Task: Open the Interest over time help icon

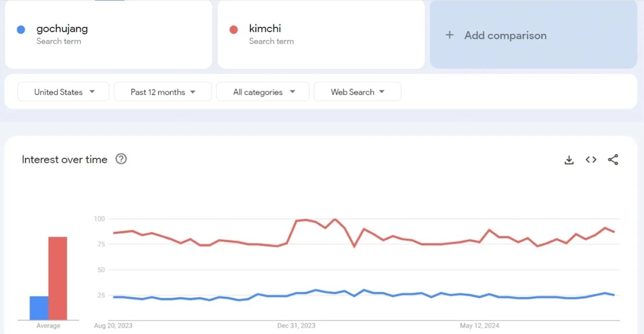Action: click(121, 159)
